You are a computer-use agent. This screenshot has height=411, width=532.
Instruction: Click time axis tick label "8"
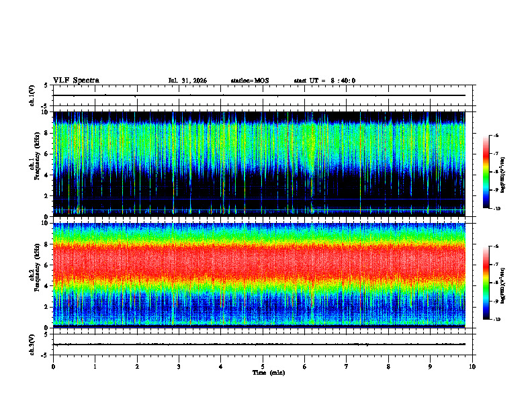pos(388,367)
